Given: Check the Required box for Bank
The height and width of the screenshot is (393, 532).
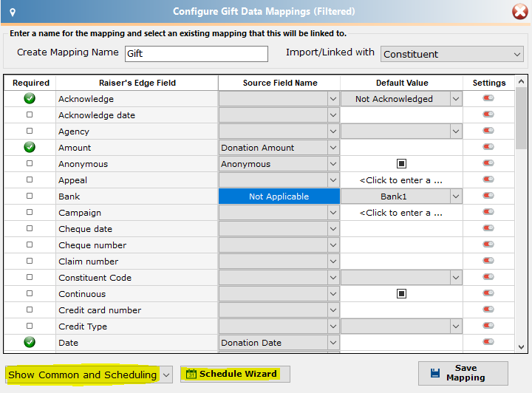Looking at the screenshot, I should [30, 196].
